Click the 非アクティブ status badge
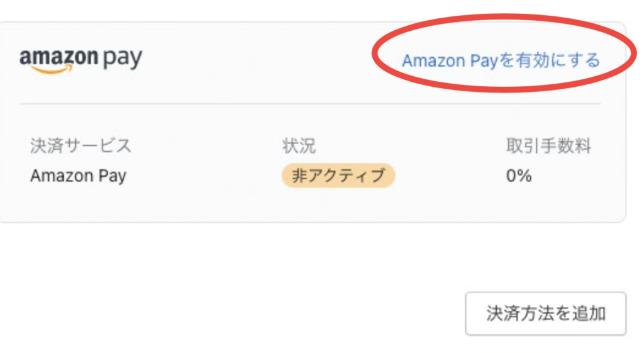 (338, 176)
